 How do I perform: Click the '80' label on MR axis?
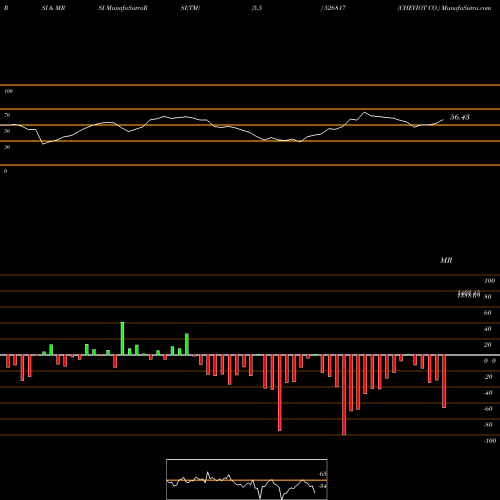487,297
